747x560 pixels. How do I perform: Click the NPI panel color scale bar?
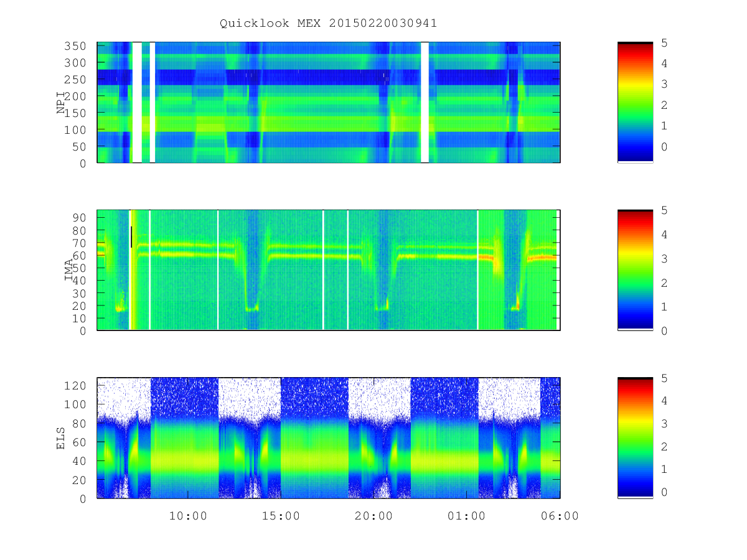point(635,103)
